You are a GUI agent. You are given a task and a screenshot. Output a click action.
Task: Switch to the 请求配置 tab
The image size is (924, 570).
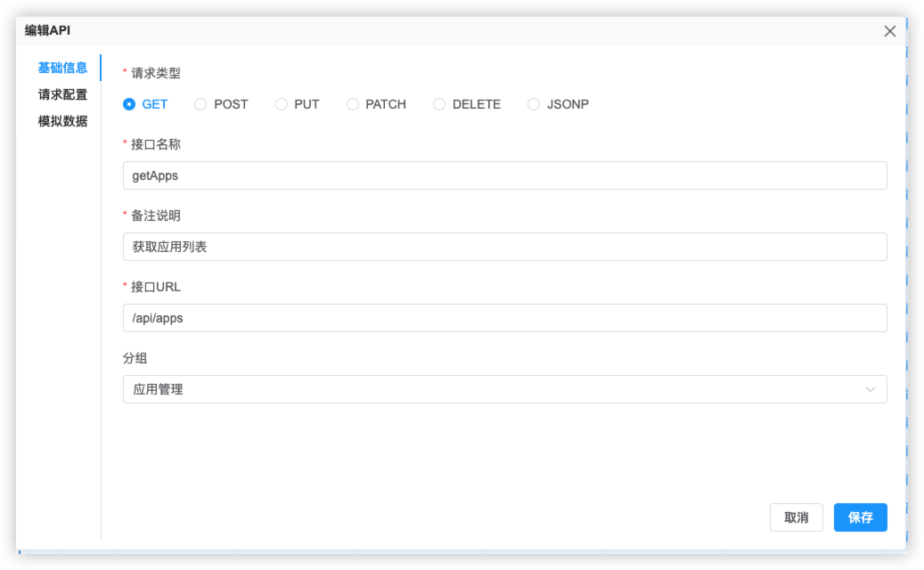click(62, 94)
